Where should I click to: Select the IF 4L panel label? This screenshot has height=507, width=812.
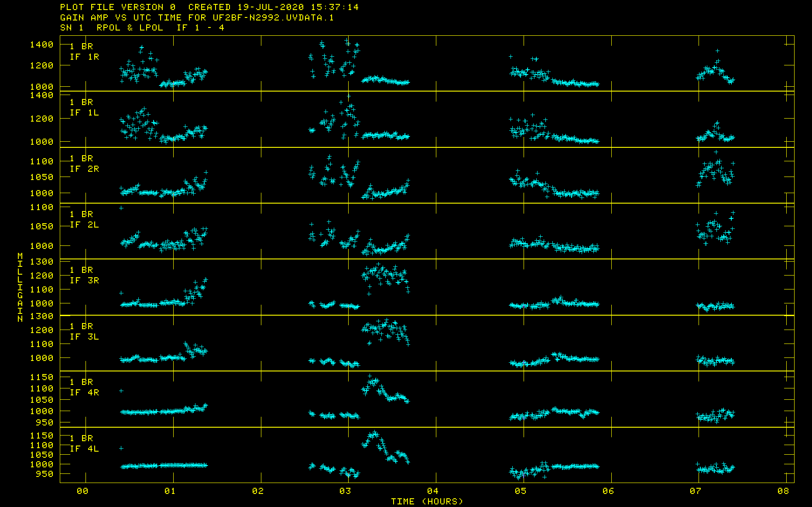(x=84, y=449)
